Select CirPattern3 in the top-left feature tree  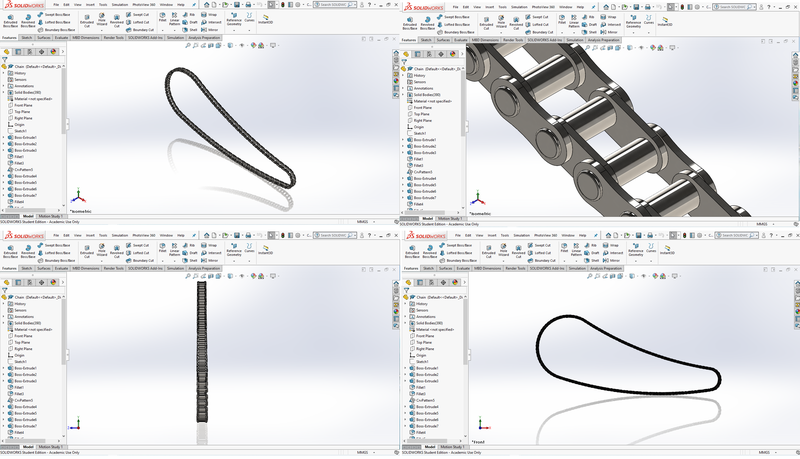(x=23, y=171)
